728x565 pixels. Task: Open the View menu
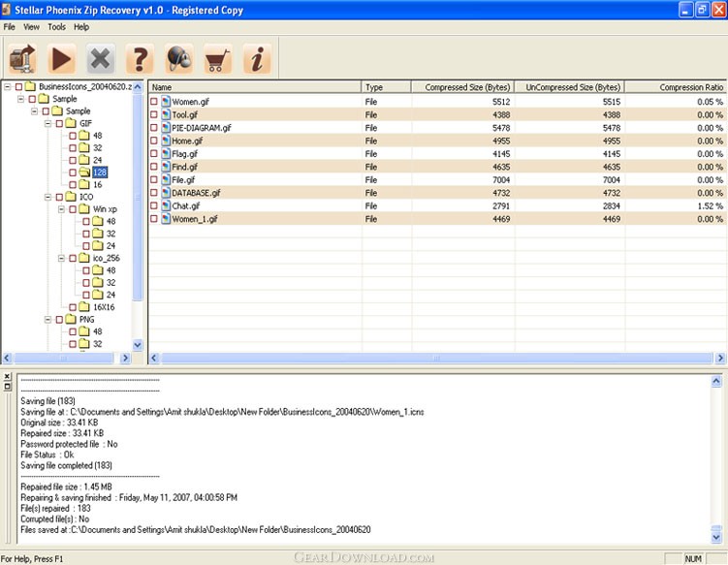click(32, 27)
